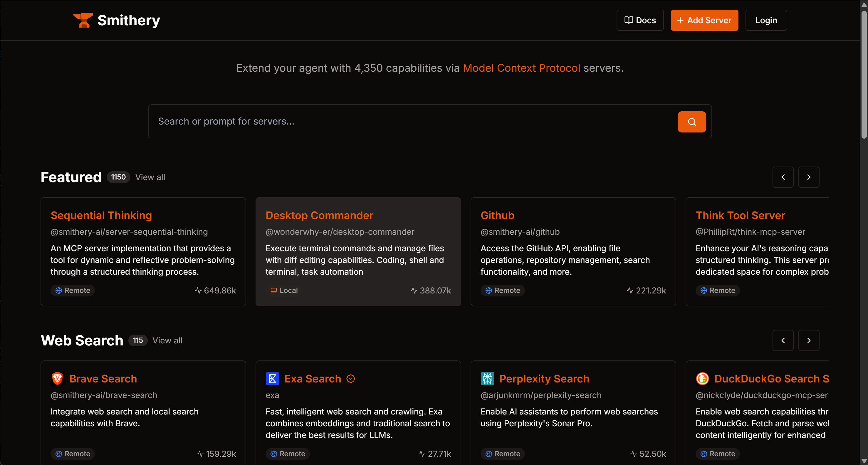Click globe icon on Brave Search Remote tag
This screenshot has height=465, width=868.
[59, 454]
